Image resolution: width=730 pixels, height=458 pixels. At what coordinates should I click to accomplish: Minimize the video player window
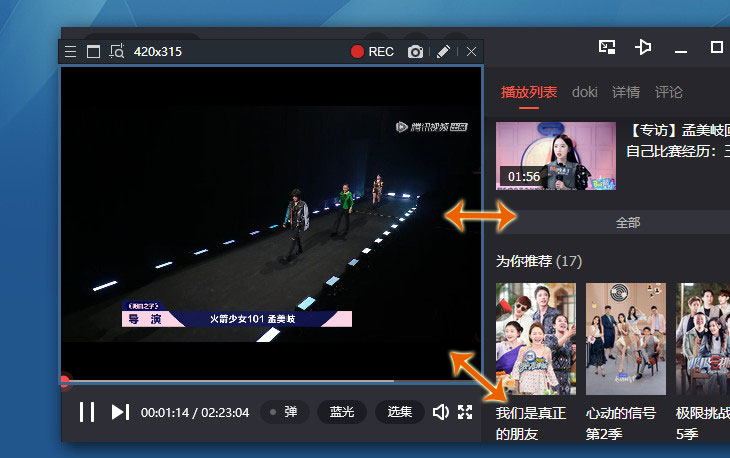(681, 50)
